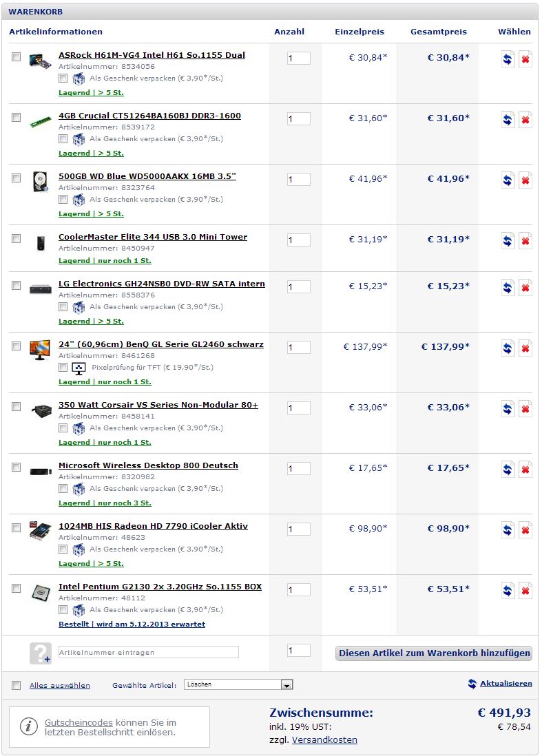Delete the HIS Radeon HD 7790 with red X
The height and width of the screenshot is (756, 542).
525,530
